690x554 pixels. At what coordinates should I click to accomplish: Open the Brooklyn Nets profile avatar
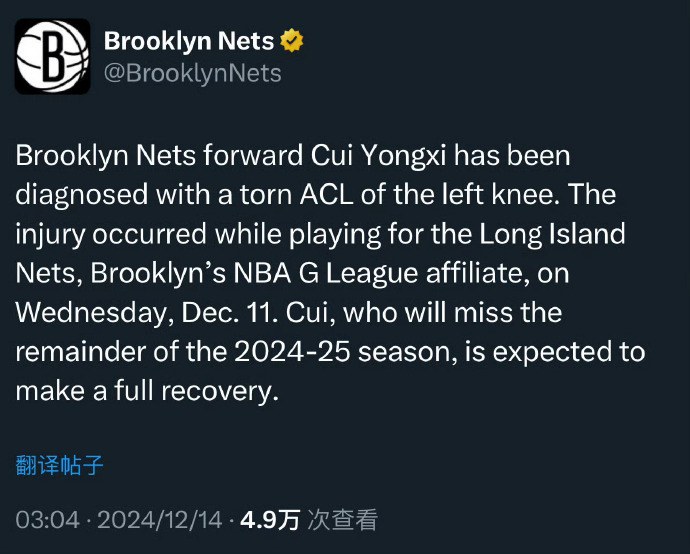coord(53,56)
